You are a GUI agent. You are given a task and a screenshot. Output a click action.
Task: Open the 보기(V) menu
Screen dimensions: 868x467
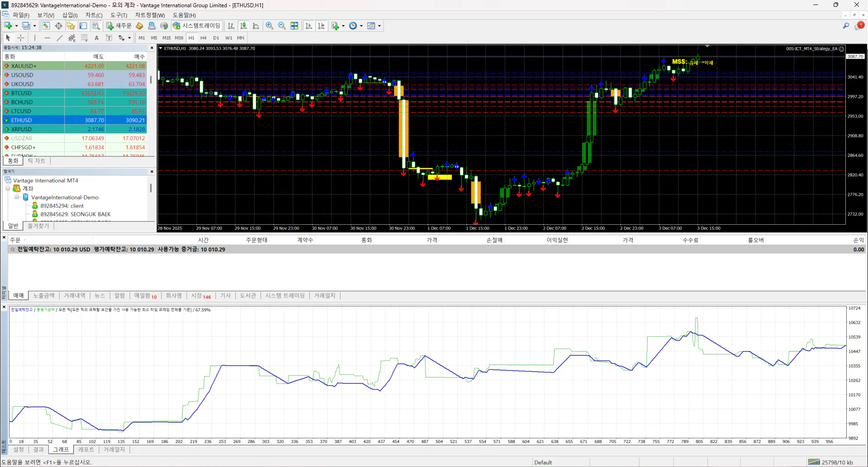[x=46, y=15]
